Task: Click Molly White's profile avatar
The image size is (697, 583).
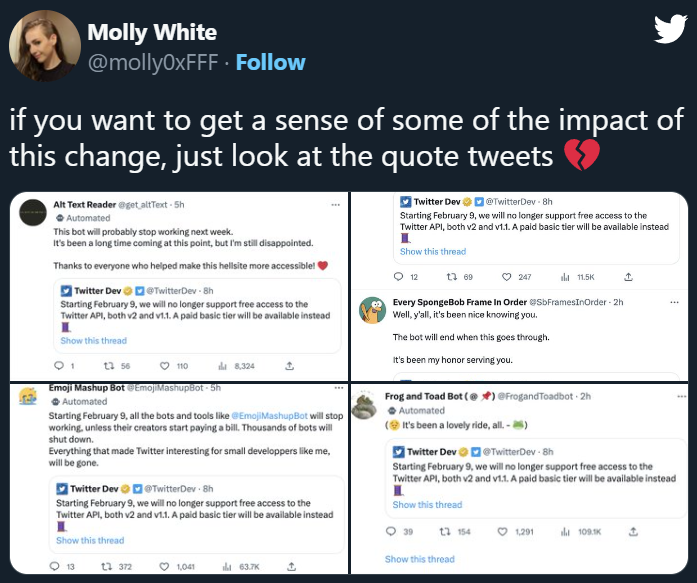Action: coord(41,46)
